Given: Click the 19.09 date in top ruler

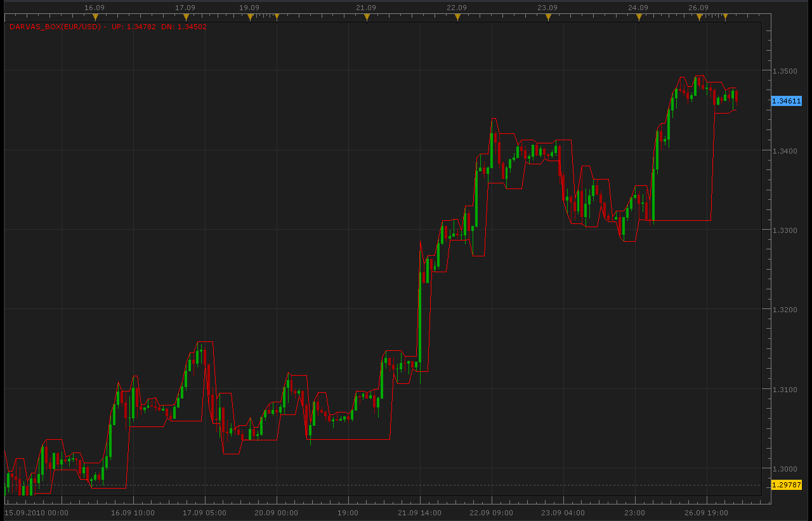Looking at the screenshot, I should point(249,8).
